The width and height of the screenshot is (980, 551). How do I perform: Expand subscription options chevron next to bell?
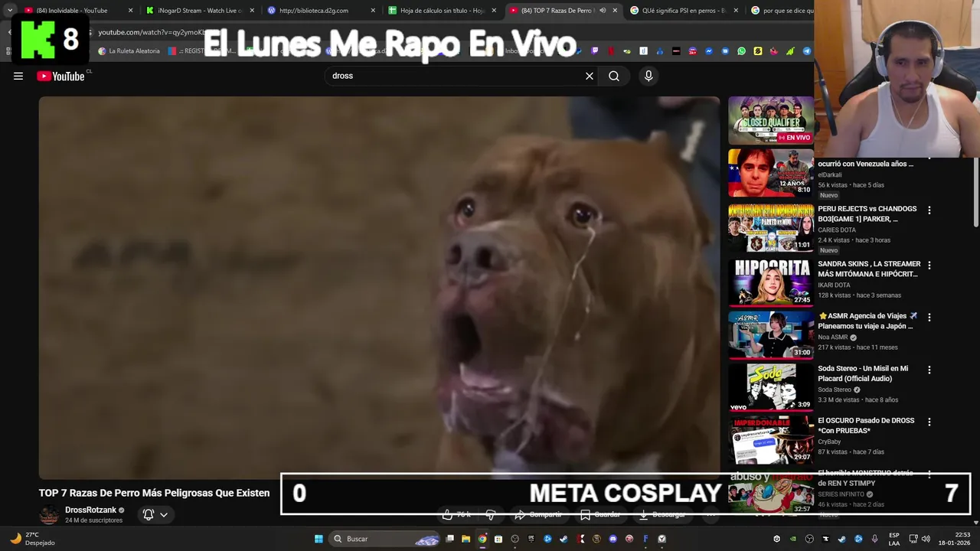(x=163, y=515)
